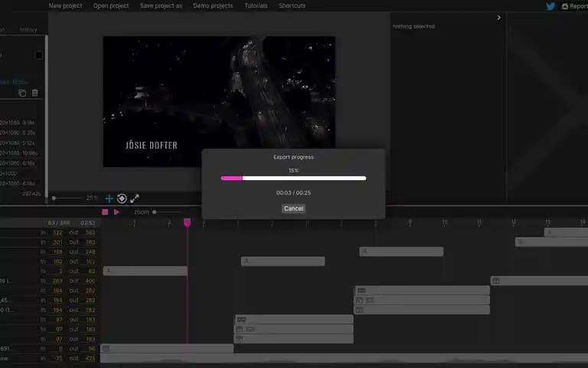Click the duplicate icon in left panel
The width and height of the screenshot is (588, 368).
coord(22,93)
